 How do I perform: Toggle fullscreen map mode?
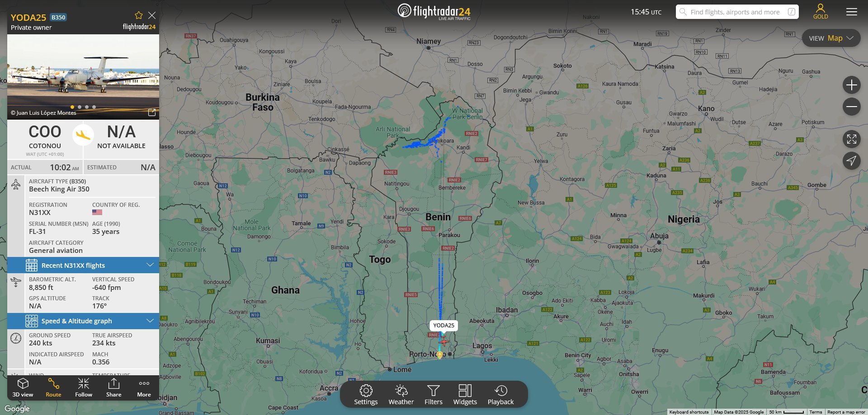point(852,139)
